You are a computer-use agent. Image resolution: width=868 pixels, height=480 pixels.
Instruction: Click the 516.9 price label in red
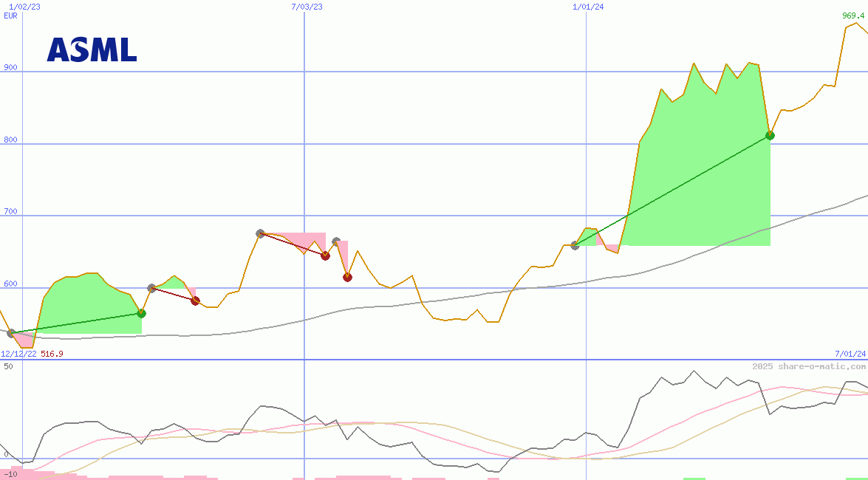coord(51,353)
